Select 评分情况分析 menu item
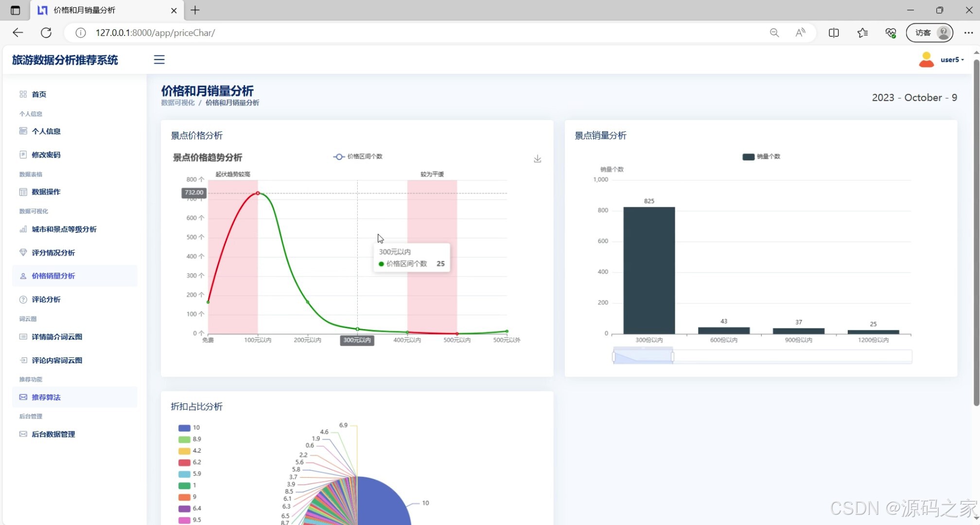The height and width of the screenshot is (525, 980). 53,252
